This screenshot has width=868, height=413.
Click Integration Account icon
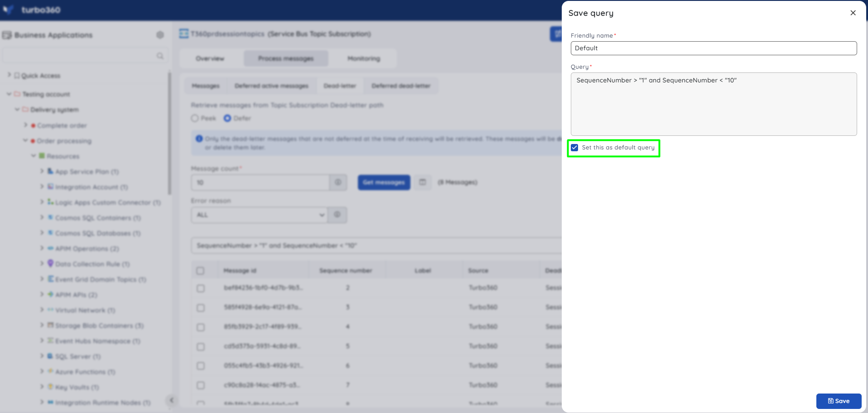(51, 187)
